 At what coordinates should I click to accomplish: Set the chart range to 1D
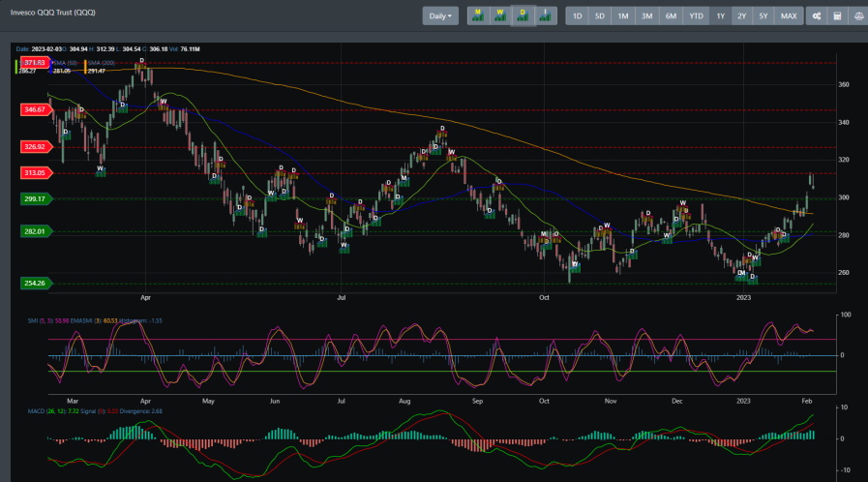pyautogui.click(x=577, y=16)
